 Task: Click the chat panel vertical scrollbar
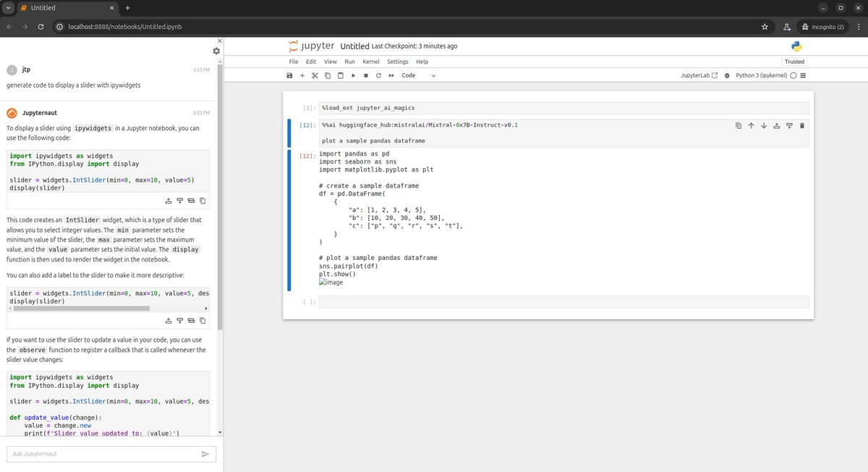point(220,195)
